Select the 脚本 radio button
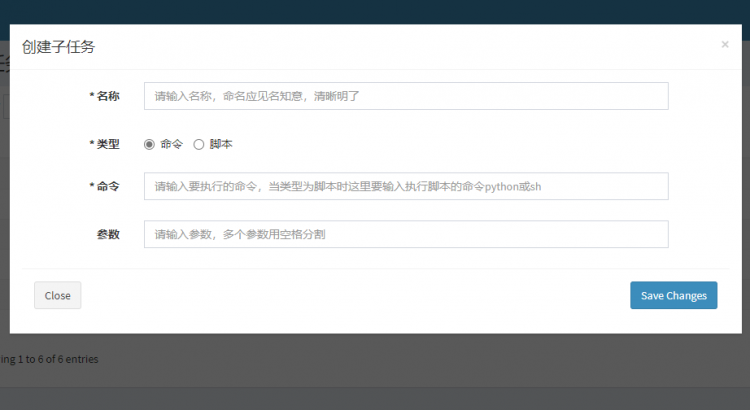 [198, 144]
